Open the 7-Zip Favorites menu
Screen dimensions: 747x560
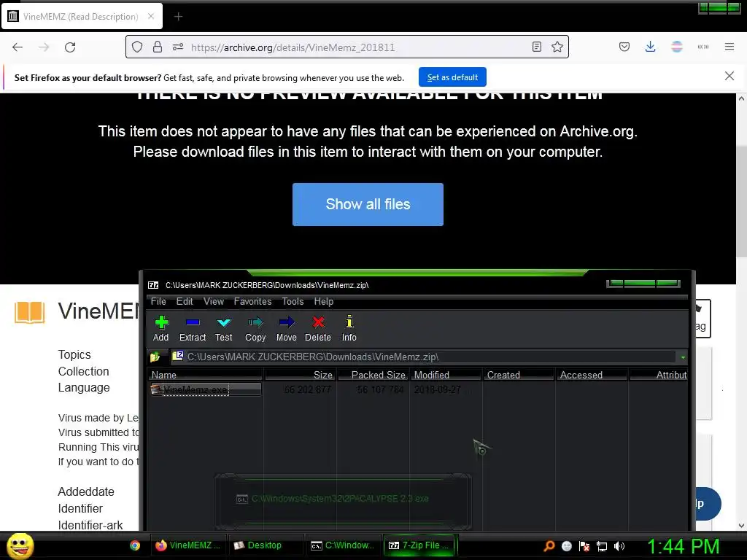click(x=252, y=301)
